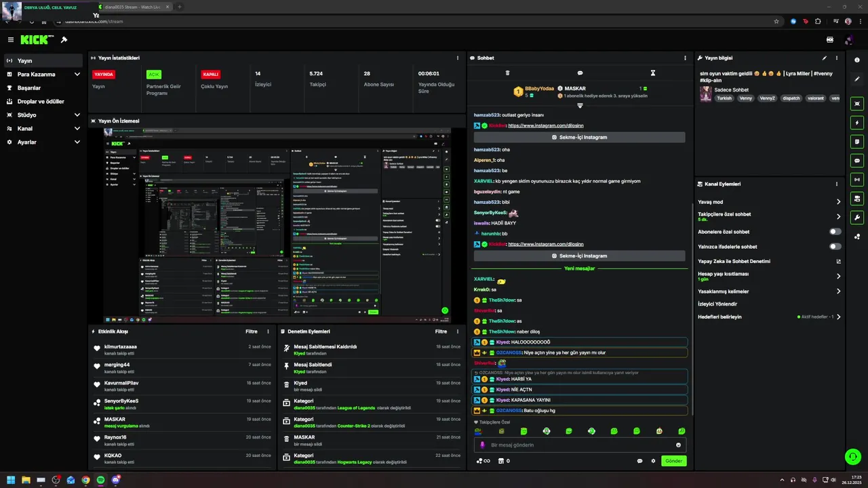Image resolution: width=868 pixels, height=488 pixels.
Task: Open Hedefleri belirleyin options chevron
Action: [838, 317]
